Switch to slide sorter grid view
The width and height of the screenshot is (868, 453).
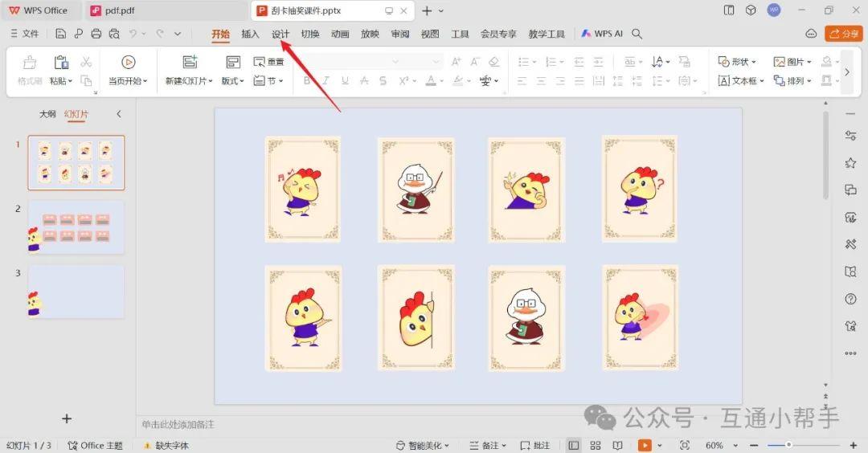[x=596, y=445]
